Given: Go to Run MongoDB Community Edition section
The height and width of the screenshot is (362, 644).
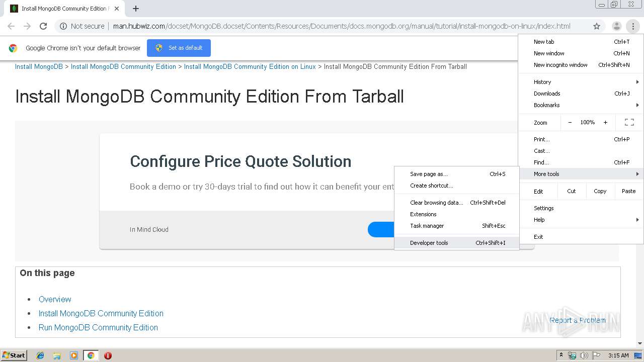Looking at the screenshot, I should (98, 327).
